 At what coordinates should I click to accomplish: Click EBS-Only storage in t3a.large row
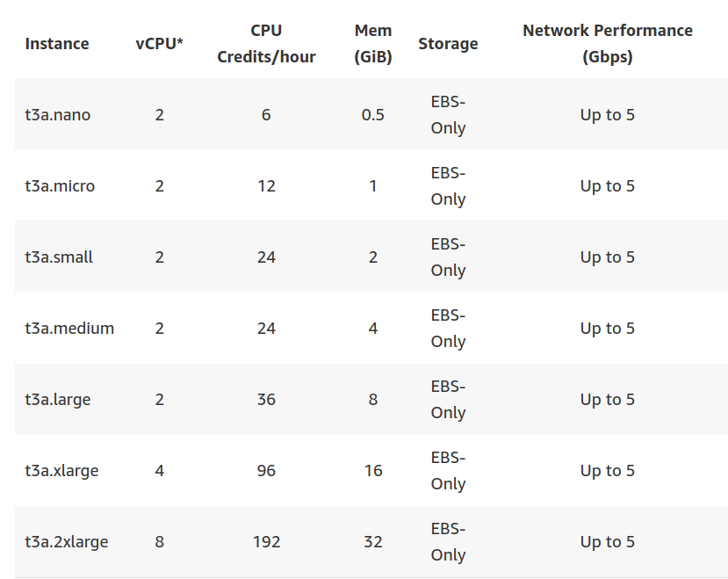(x=448, y=400)
